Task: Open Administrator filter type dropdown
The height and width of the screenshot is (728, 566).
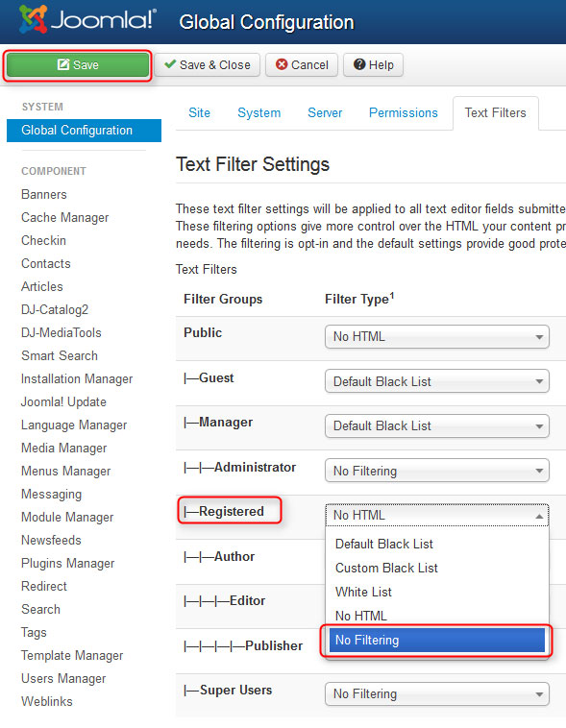Action: point(437,471)
